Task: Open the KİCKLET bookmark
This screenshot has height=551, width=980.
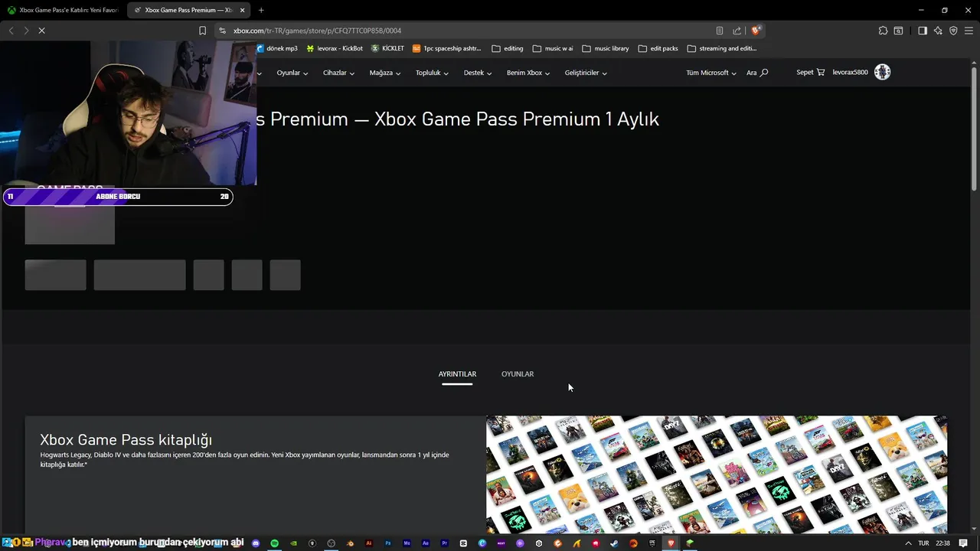Action: coord(387,48)
